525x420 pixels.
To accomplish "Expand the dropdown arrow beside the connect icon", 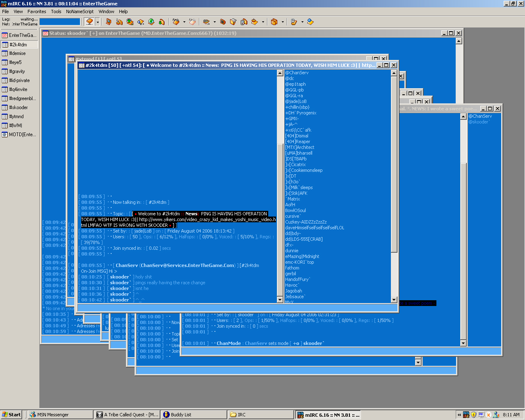I will [x=98, y=22].
